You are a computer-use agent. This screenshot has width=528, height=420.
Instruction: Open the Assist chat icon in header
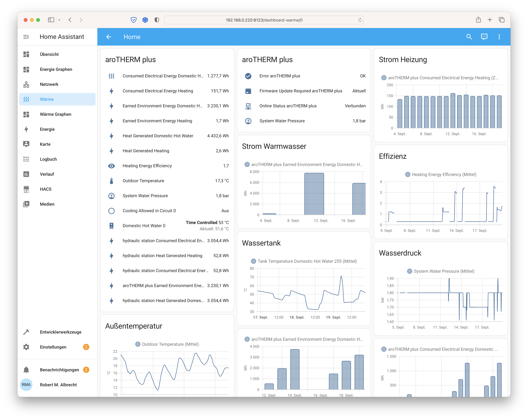pyautogui.click(x=484, y=37)
